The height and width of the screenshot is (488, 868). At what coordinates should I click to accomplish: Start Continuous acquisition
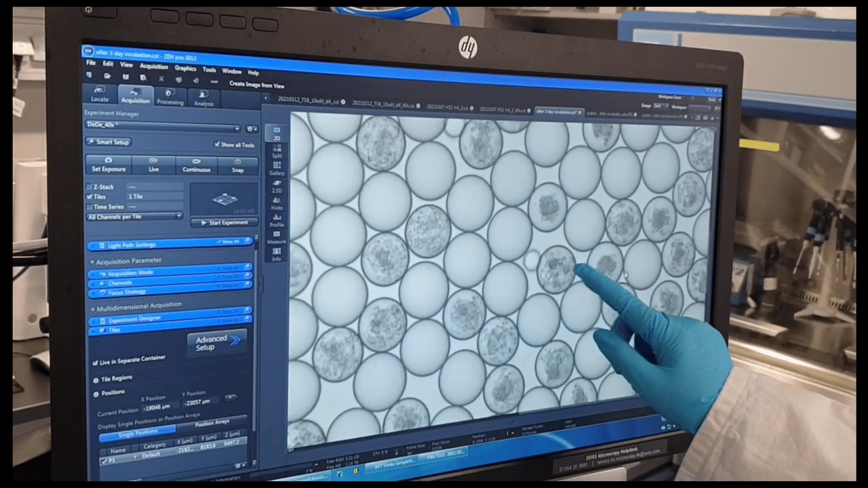click(x=197, y=165)
